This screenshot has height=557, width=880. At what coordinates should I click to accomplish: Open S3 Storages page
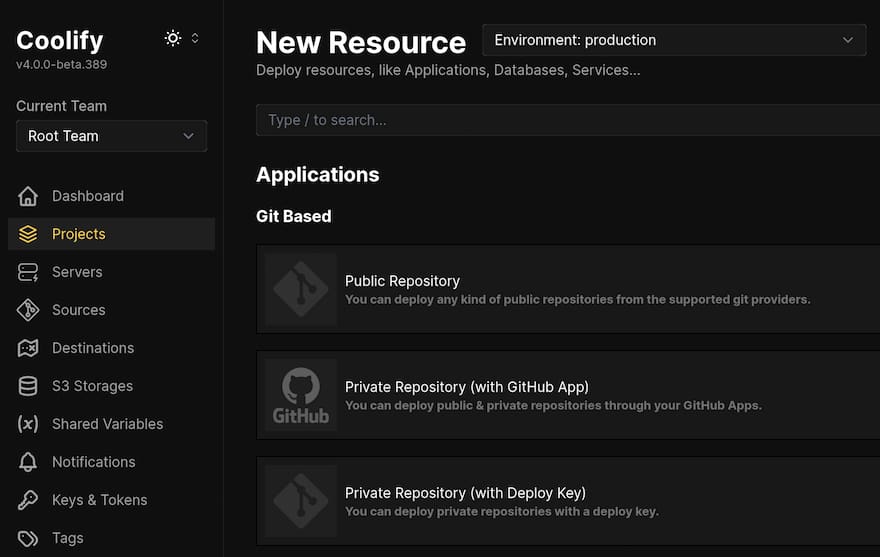93,386
